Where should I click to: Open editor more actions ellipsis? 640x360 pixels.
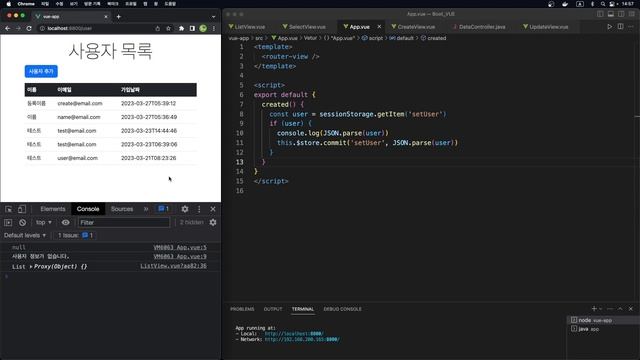coord(631,27)
